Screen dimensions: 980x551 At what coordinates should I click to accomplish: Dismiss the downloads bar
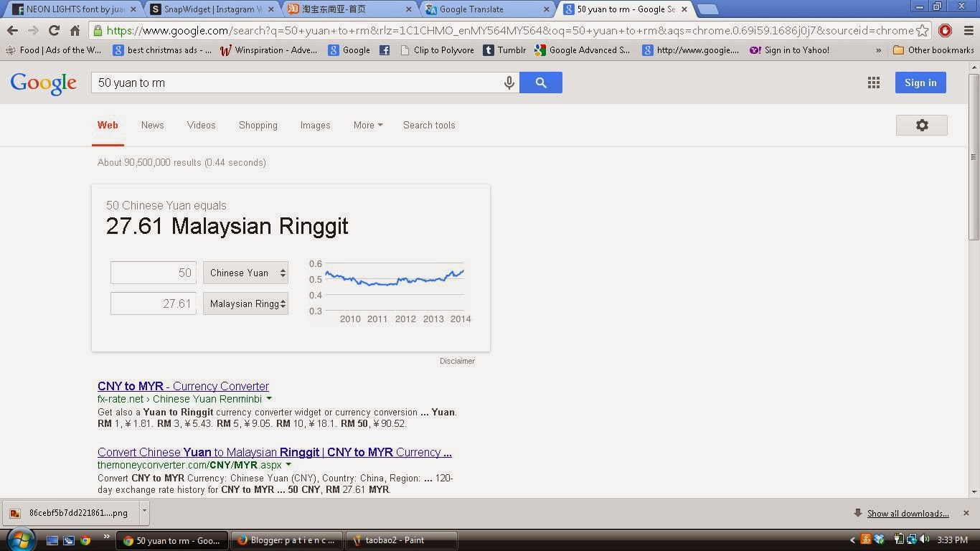pyautogui.click(x=966, y=513)
